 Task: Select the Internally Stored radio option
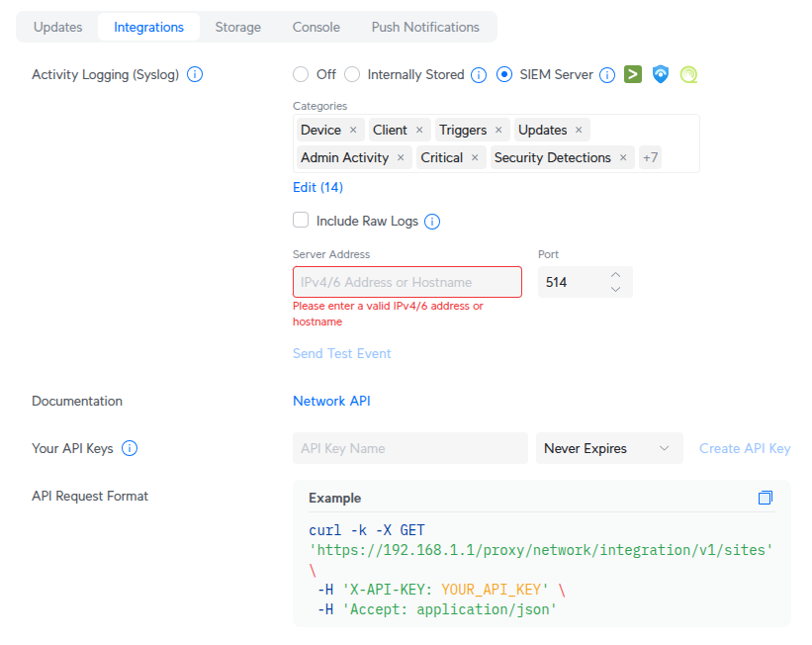(x=352, y=74)
